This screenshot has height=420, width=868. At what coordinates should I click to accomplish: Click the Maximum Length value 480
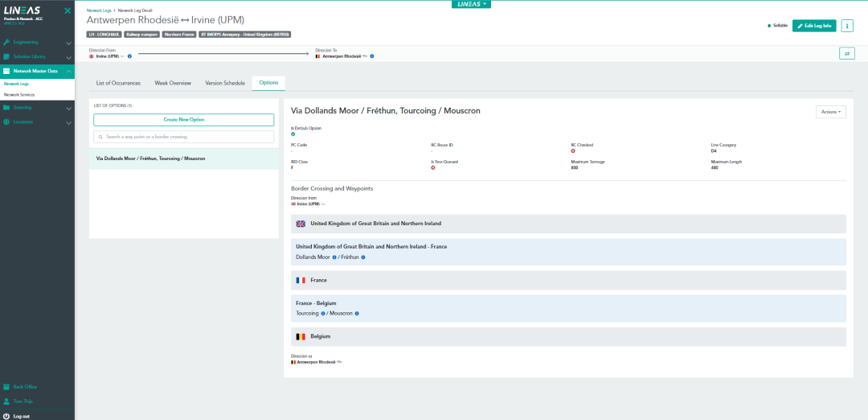tap(714, 167)
